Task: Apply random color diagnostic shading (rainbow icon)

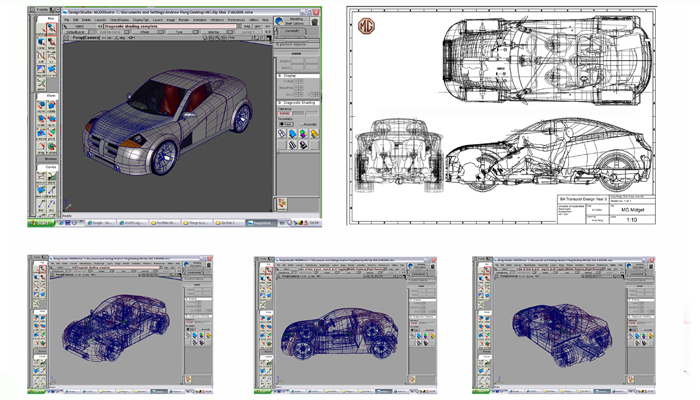Action: pyautogui.click(x=304, y=133)
